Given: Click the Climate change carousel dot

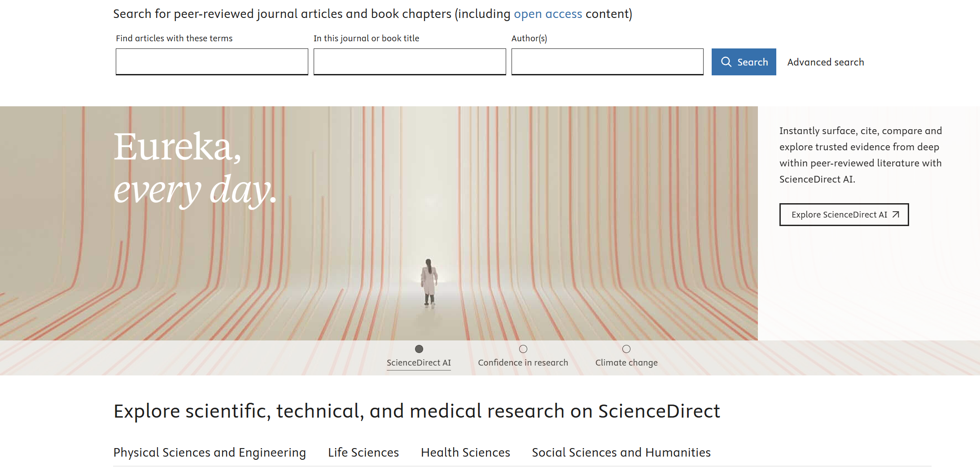Looking at the screenshot, I should pos(626,348).
